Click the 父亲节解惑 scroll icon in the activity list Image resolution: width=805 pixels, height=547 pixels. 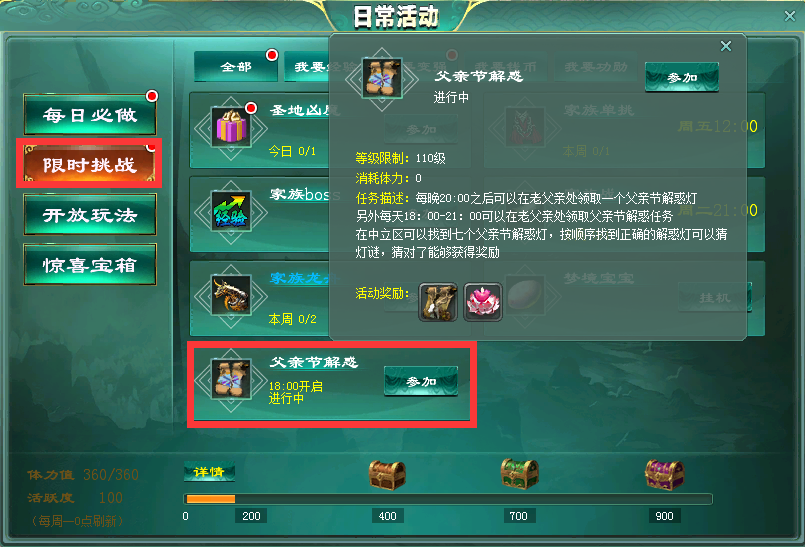coord(231,380)
